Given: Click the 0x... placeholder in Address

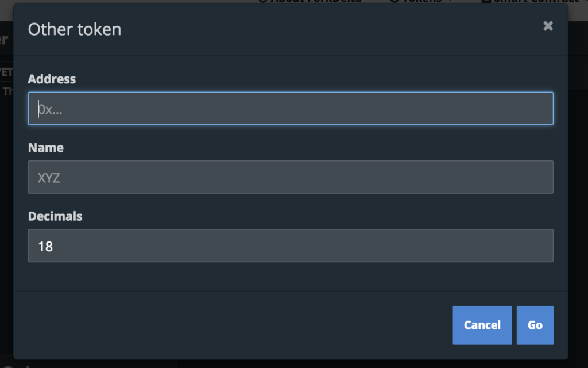Looking at the screenshot, I should tap(51, 109).
